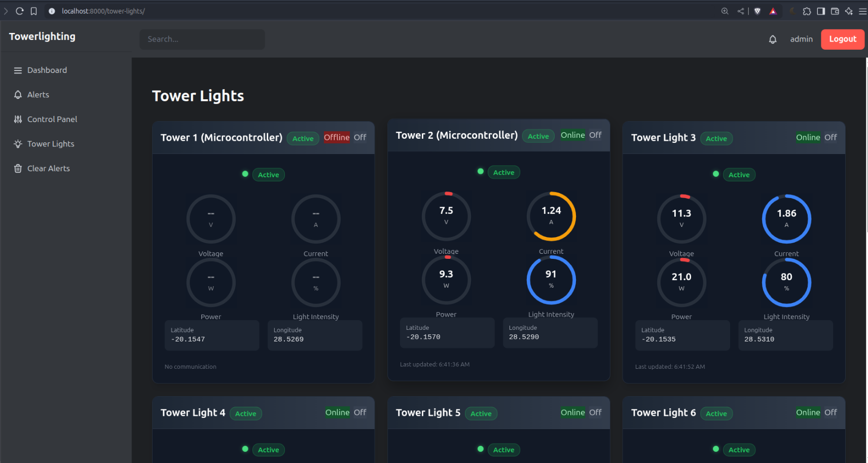Click the Online status on Tower 2
The image size is (868, 463).
[572, 135]
